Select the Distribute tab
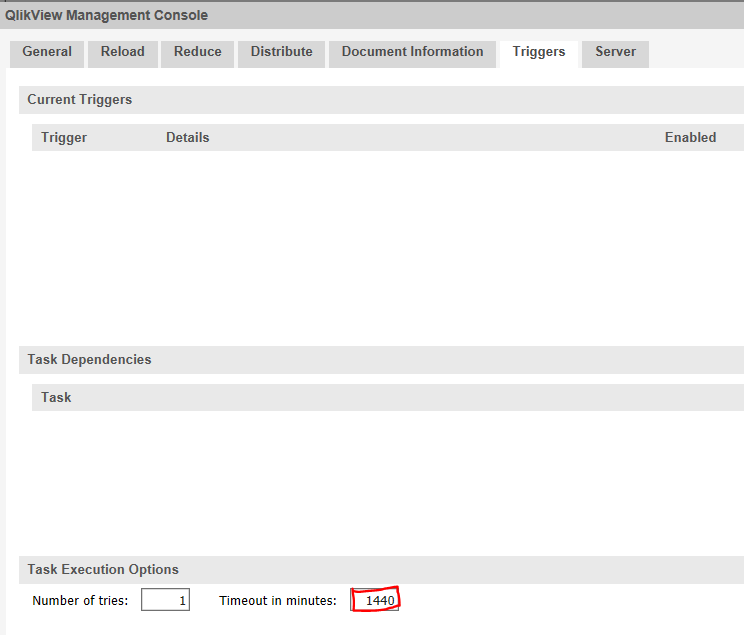The image size is (744, 635). coord(281,54)
